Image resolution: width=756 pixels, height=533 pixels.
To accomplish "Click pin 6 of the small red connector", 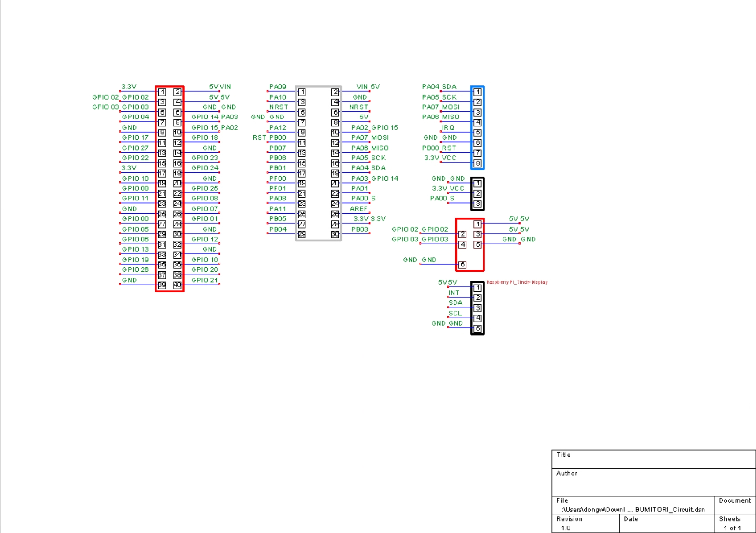I will coord(462,265).
